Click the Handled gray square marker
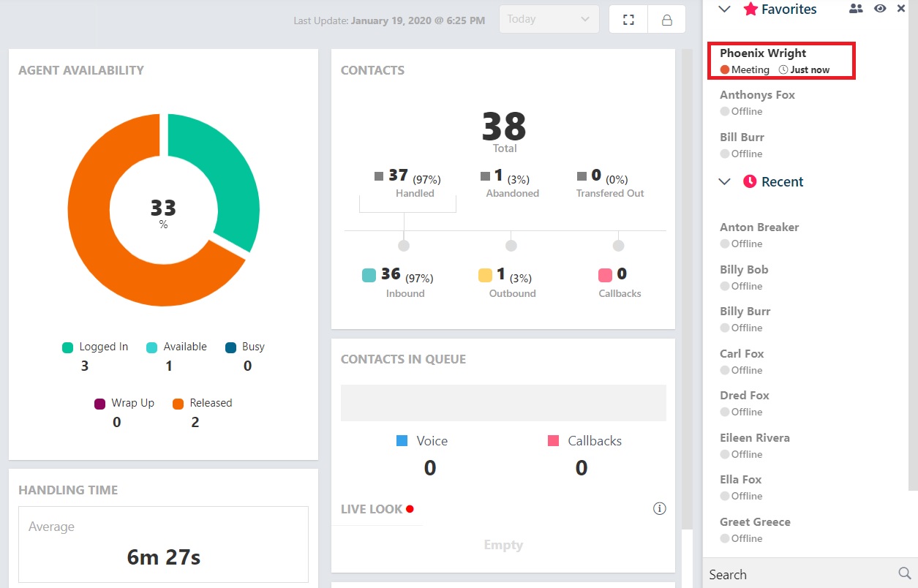Screen dimensions: 918x588 click(379, 176)
